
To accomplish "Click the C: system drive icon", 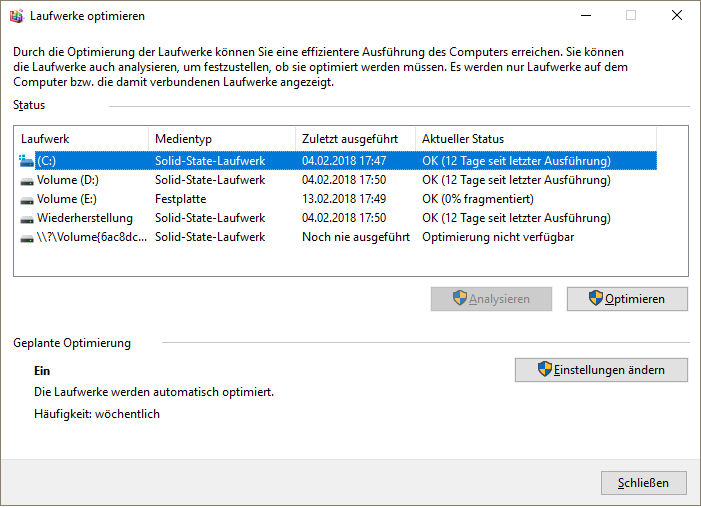I will coord(26,161).
